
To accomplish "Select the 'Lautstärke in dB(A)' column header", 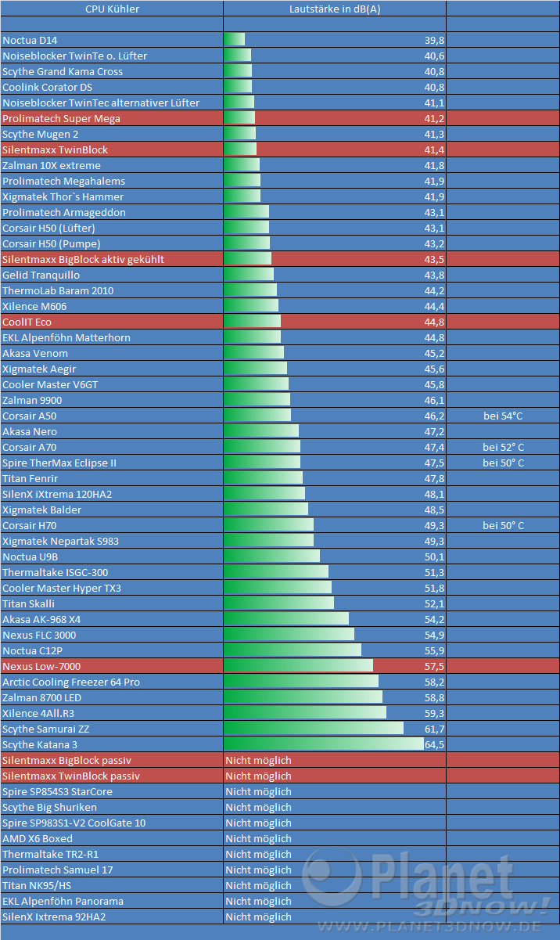I will pyautogui.click(x=334, y=9).
